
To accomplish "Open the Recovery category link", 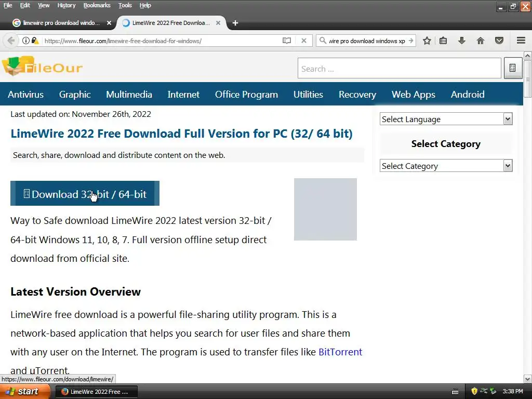I will 357,95.
